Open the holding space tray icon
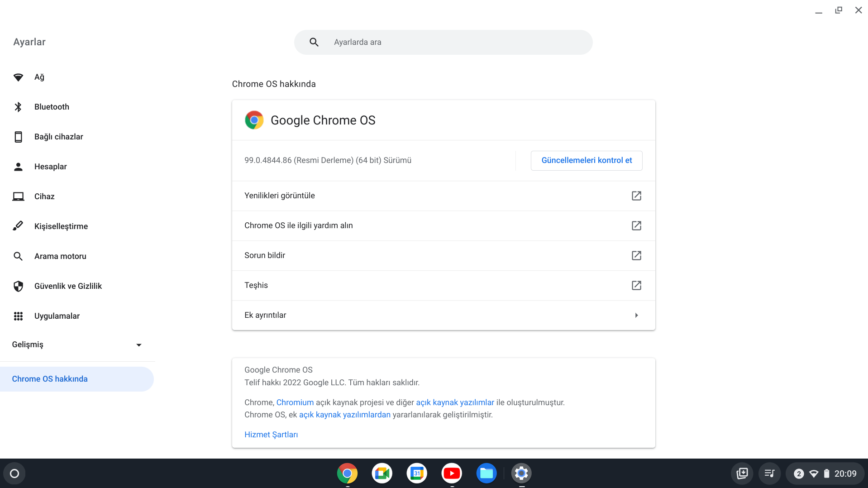The image size is (868, 488). pyautogui.click(x=742, y=474)
